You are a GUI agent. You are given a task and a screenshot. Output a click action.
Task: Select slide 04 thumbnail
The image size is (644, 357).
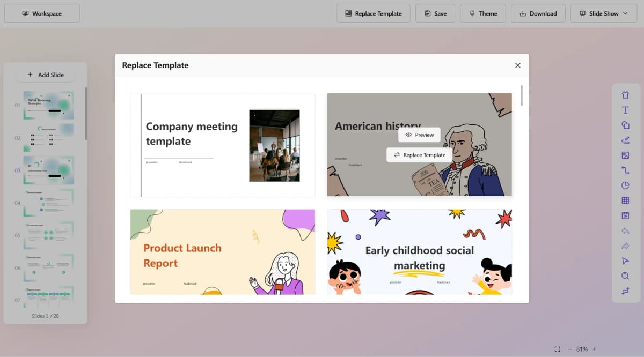coord(49,203)
